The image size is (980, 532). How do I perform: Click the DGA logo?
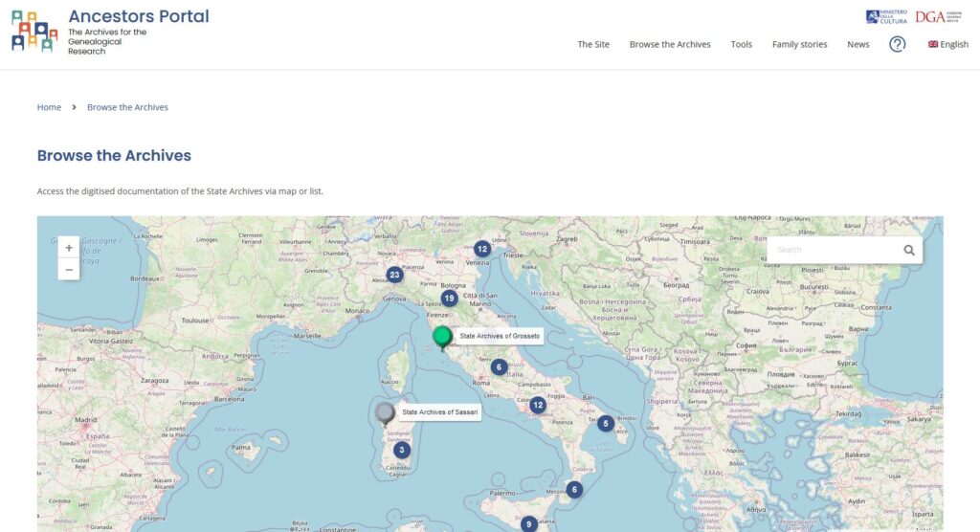938,17
